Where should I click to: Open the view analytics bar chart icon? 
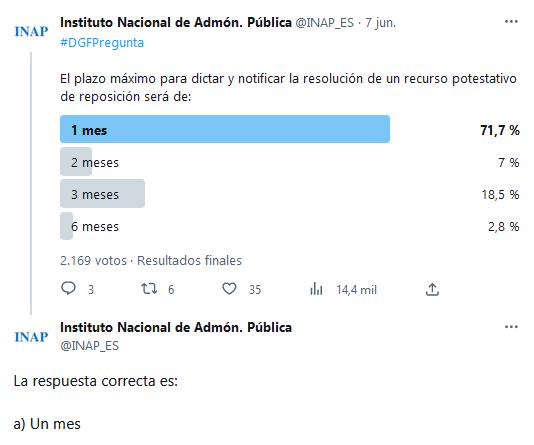[x=316, y=289]
